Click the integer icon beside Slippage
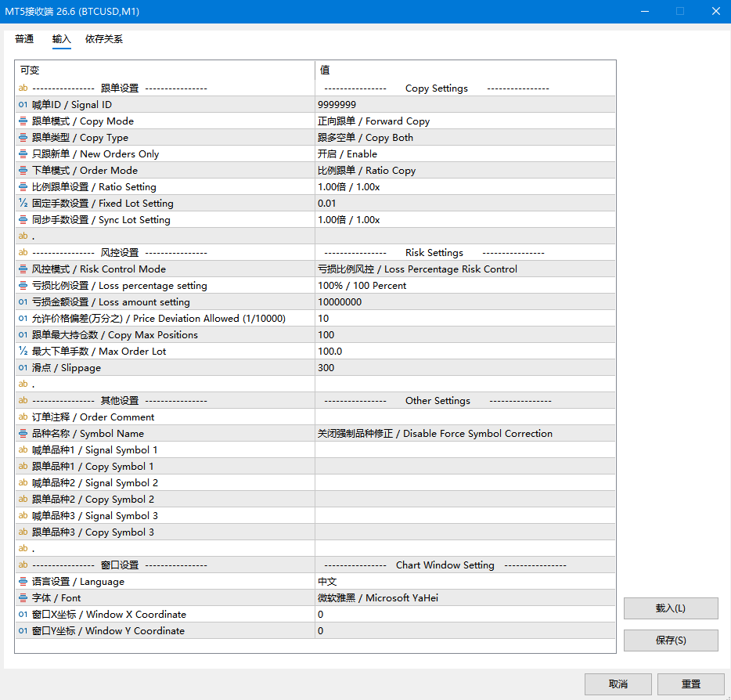 (x=23, y=367)
